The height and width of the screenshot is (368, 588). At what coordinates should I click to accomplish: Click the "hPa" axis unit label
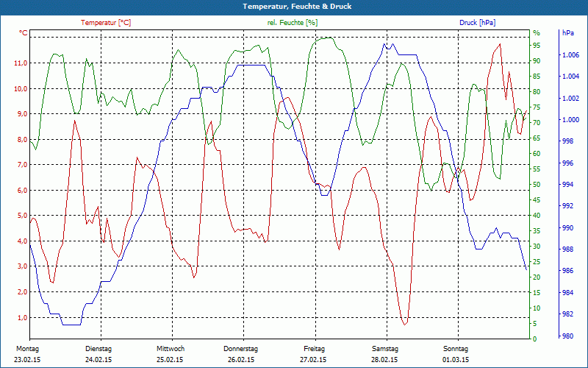coord(568,33)
